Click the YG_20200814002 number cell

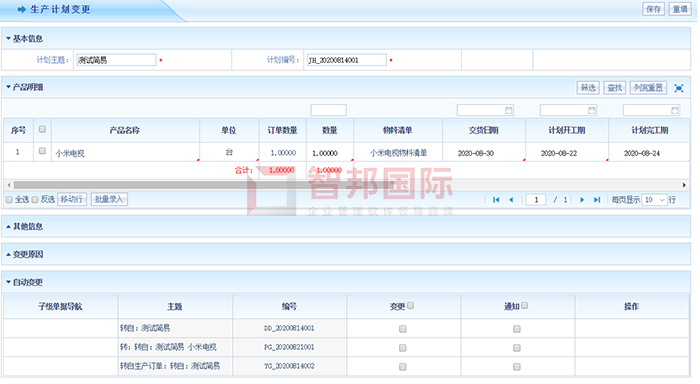point(289,366)
